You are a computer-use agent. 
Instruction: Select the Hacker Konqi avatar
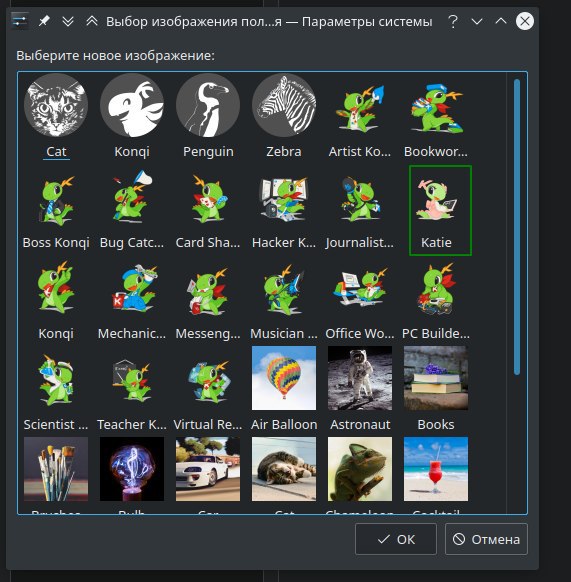(x=284, y=200)
